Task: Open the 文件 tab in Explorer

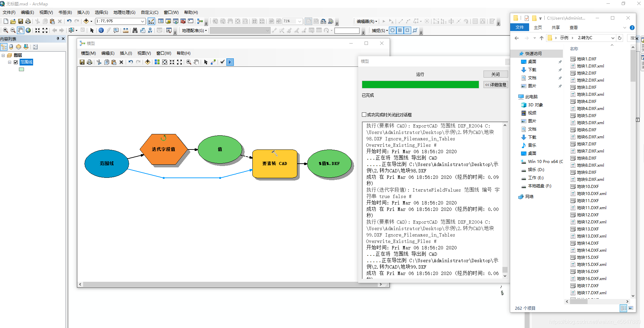Action: (520, 28)
